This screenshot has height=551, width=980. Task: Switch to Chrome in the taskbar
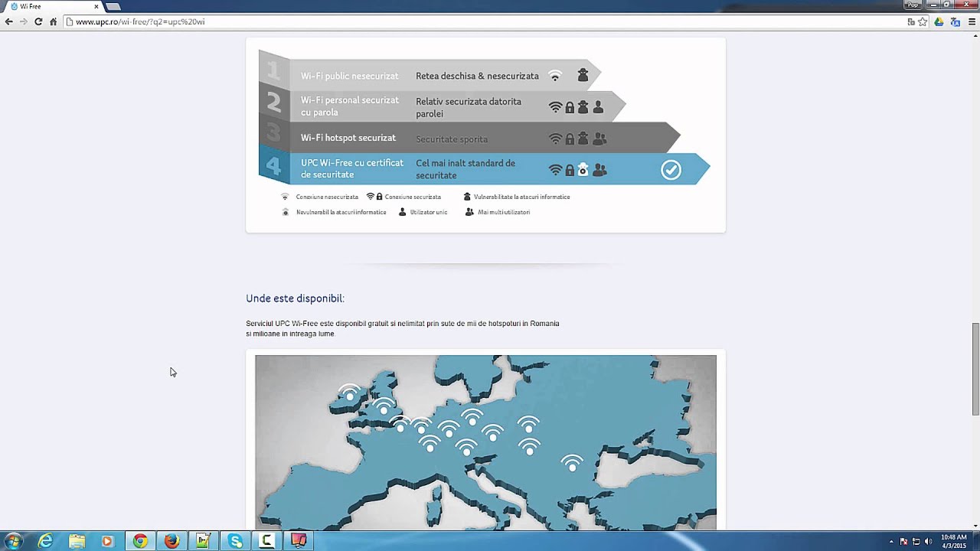pos(139,541)
